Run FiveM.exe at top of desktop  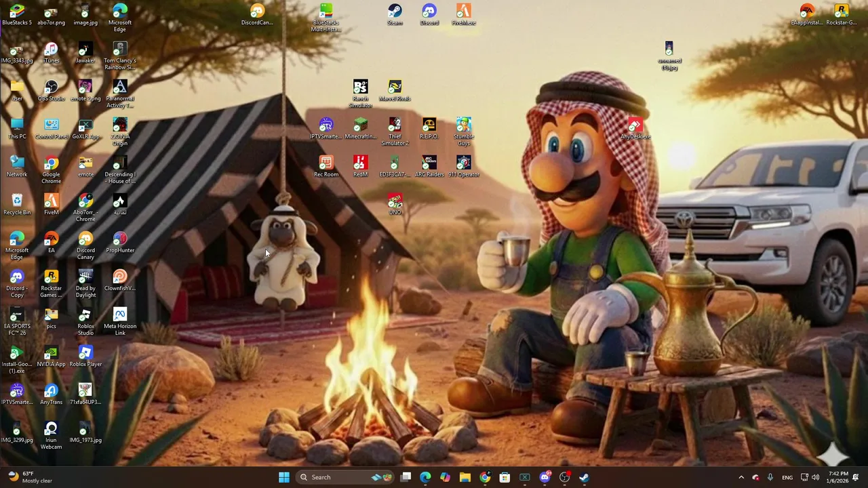464,15
